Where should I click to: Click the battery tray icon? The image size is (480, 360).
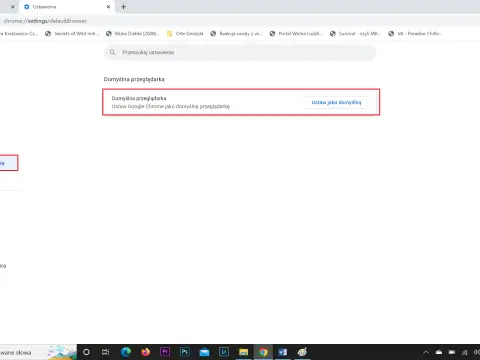[452, 352]
